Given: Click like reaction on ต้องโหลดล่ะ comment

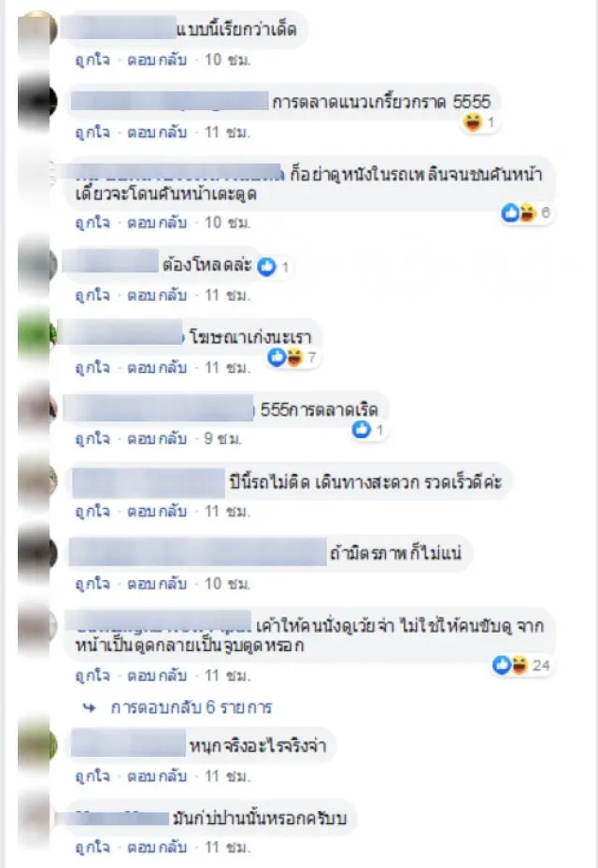Looking at the screenshot, I should click(267, 267).
